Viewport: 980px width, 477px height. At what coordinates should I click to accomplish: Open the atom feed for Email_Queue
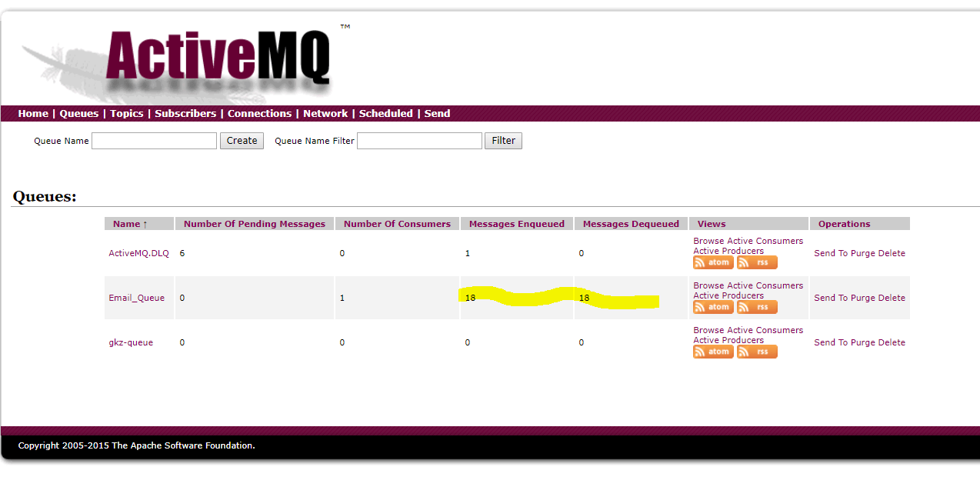pos(712,306)
